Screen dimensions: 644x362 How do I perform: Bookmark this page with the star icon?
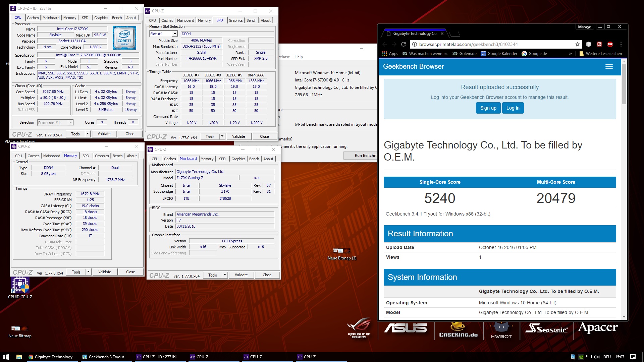click(578, 44)
